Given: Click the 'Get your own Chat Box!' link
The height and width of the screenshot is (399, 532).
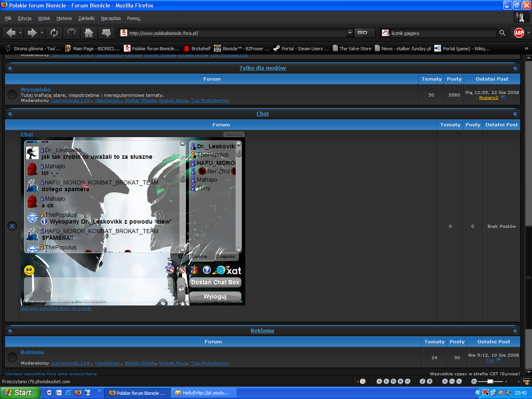Looking at the screenshot, I should 45,308.
